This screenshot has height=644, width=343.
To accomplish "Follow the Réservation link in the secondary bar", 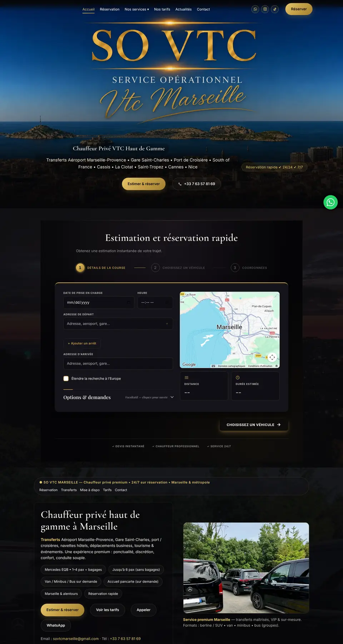I will click(x=48, y=490).
